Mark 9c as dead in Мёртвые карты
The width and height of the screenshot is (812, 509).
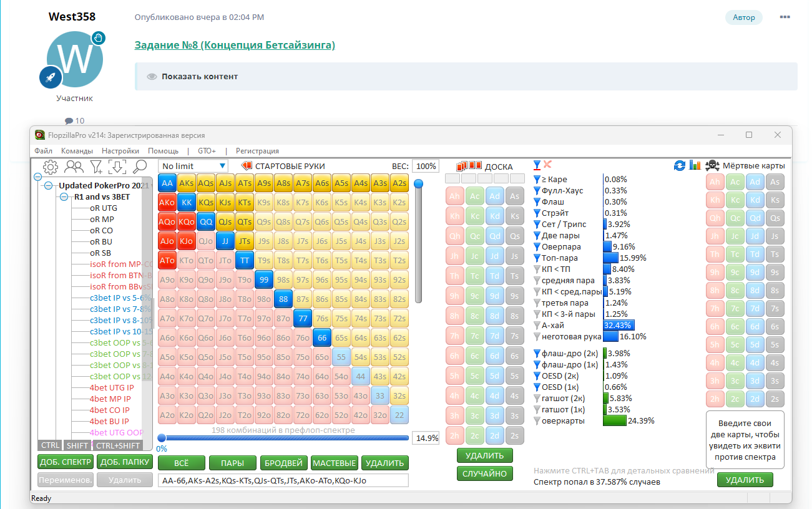tap(735, 272)
